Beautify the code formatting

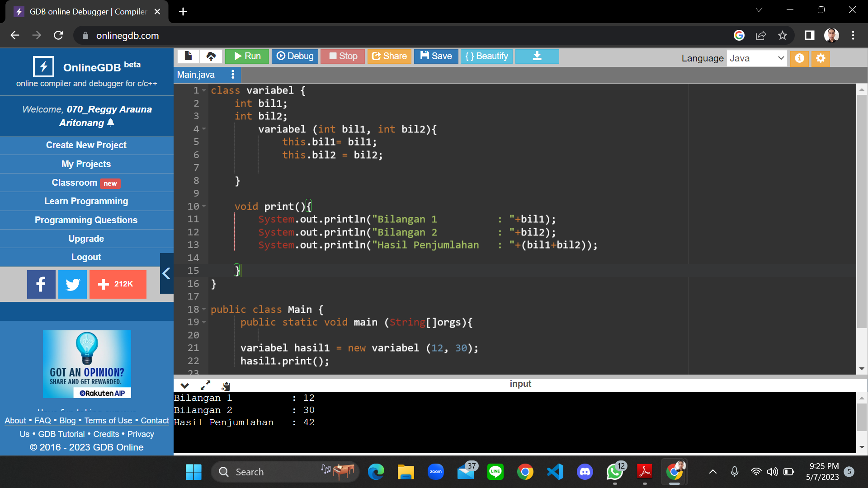pos(486,56)
